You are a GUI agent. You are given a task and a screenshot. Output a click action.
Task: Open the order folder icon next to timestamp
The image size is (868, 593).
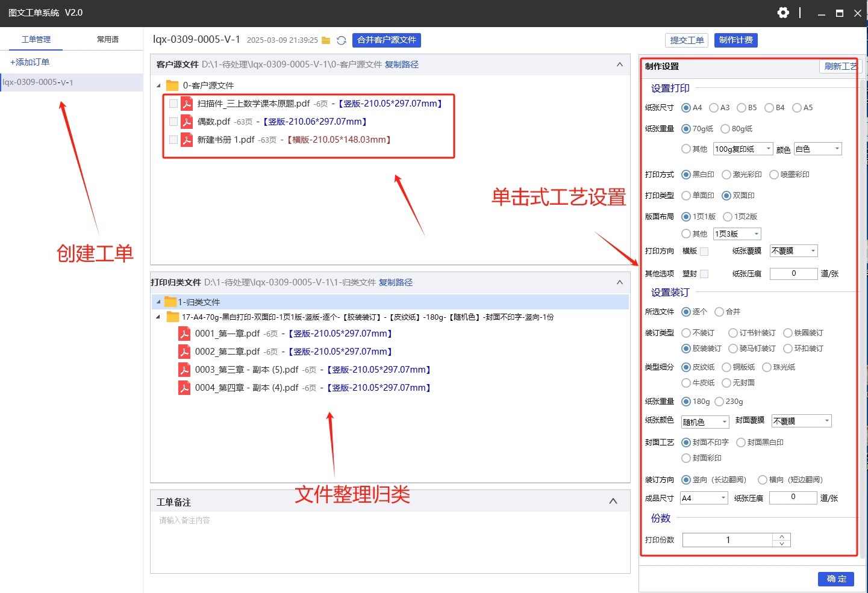click(326, 40)
